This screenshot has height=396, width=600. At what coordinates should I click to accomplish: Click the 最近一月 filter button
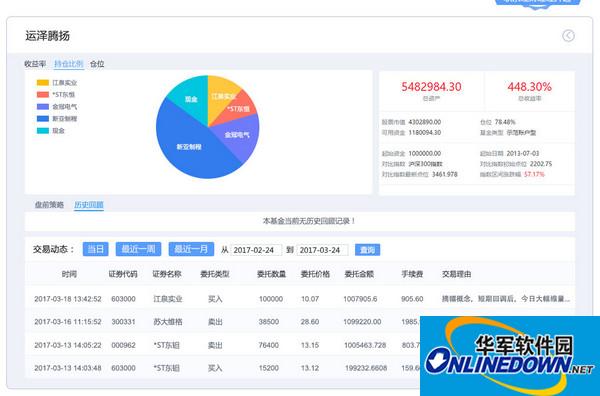coord(191,249)
